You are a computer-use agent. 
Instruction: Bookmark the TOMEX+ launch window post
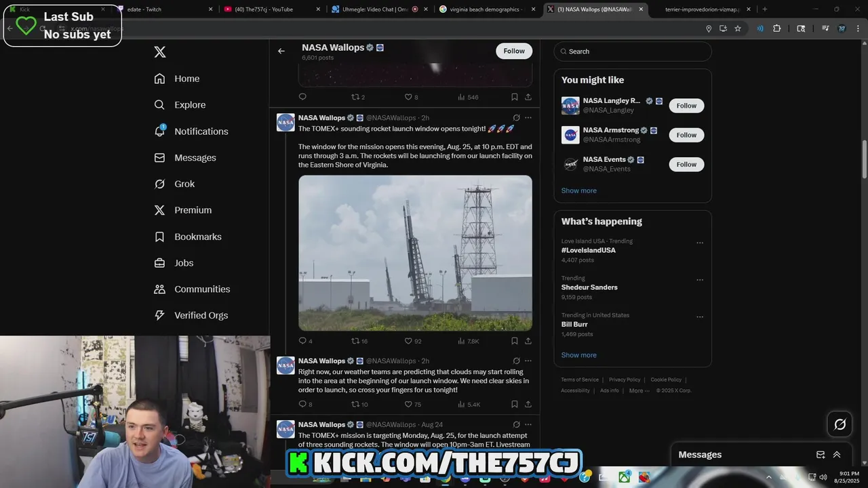515,341
